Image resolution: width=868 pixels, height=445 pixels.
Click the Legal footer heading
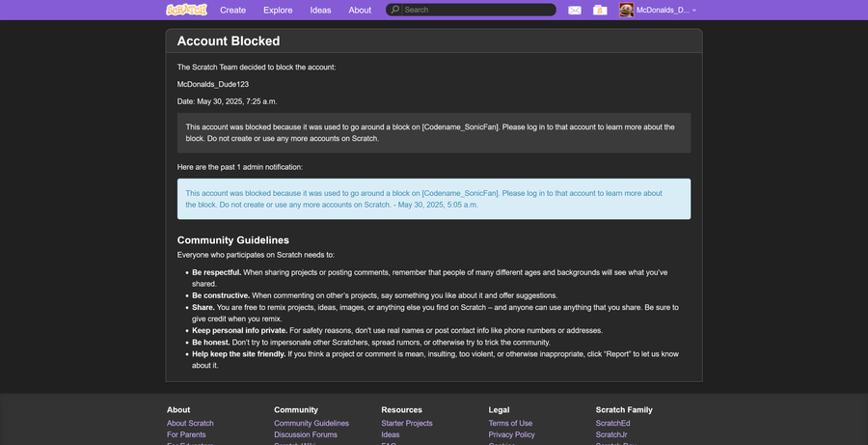(x=499, y=410)
